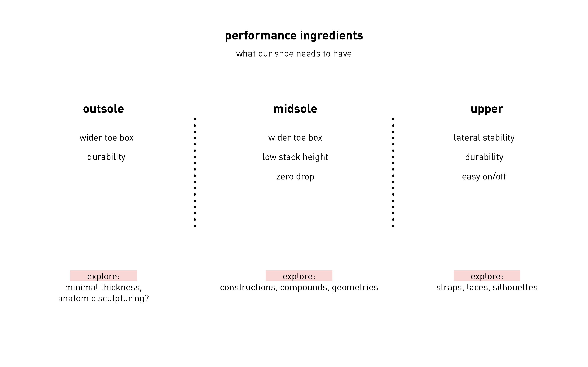Click the 'outsole' column heading

103,109
